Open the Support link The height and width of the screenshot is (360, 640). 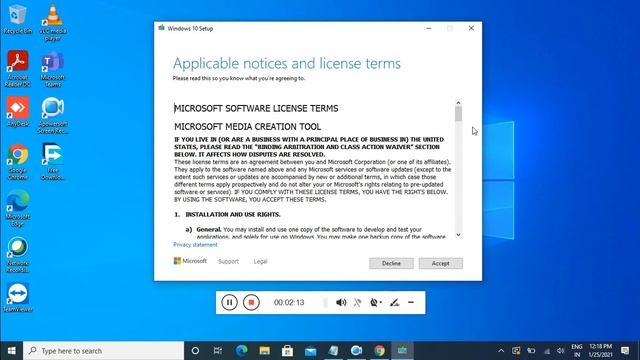point(228,261)
